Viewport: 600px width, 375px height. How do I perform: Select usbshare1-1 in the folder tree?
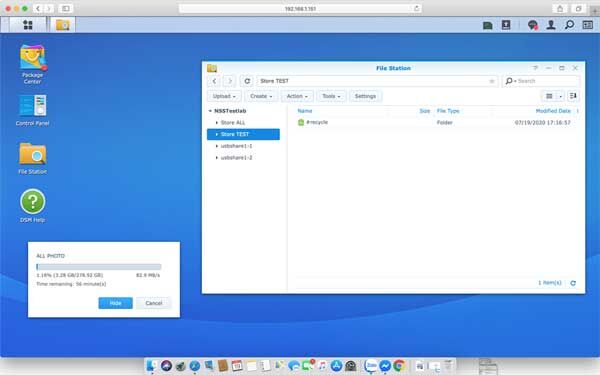pyautogui.click(x=236, y=146)
